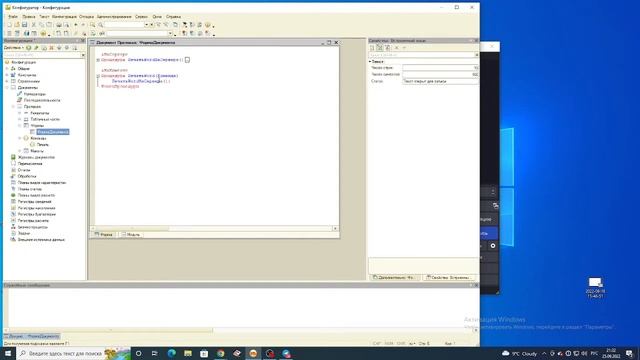Expand the Реквизиты node under Продажа
Screen dimensions: 640x360
click(20, 113)
